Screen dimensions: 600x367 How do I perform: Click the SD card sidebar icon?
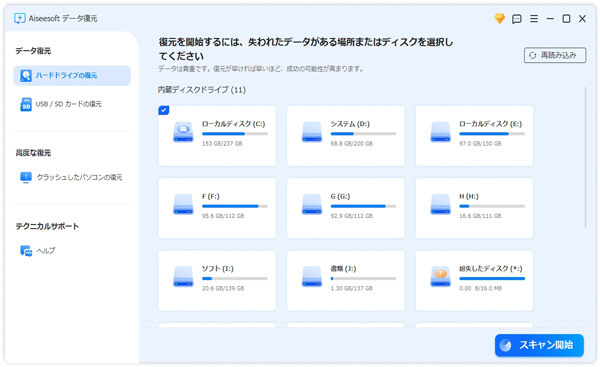26,104
